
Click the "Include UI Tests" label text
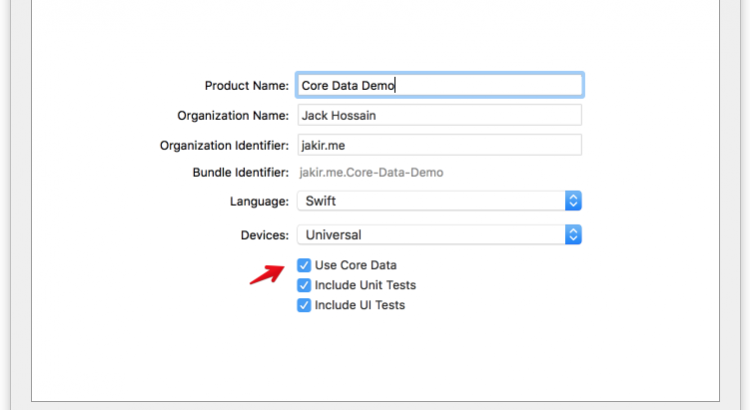click(359, 305)
